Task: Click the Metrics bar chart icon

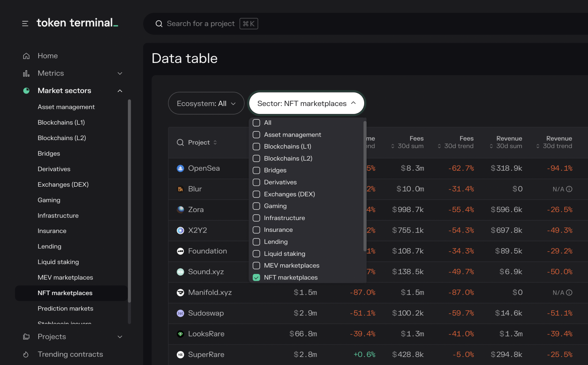Action: coord(26,73)
